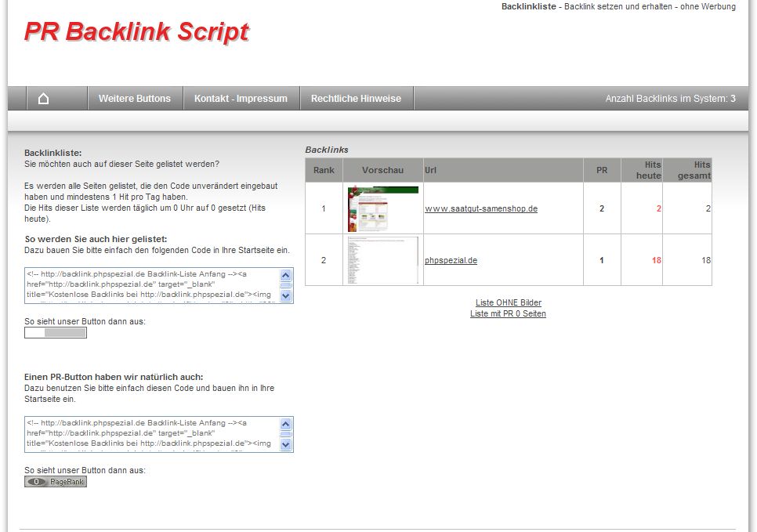757x532 pixels.
Task: Visit the www.saatgut-samenshop.de link
Action: coord(481,209)
